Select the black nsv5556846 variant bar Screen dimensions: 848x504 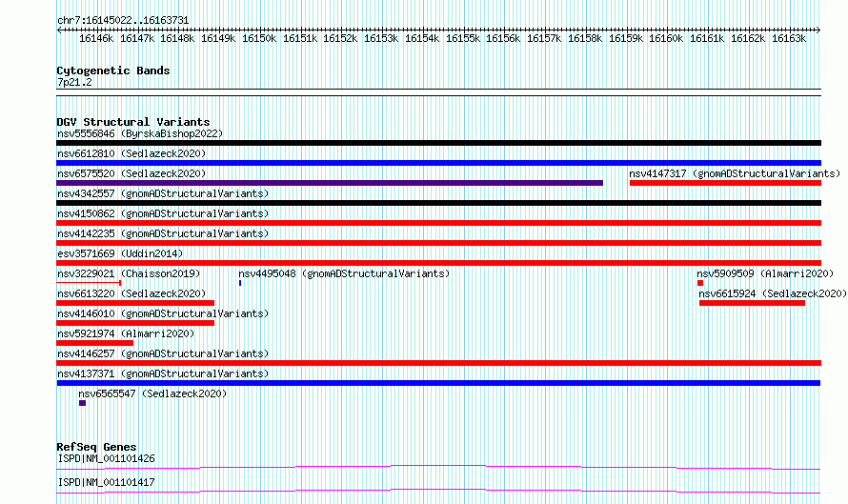pyautogui.click(x=438, y=143)
